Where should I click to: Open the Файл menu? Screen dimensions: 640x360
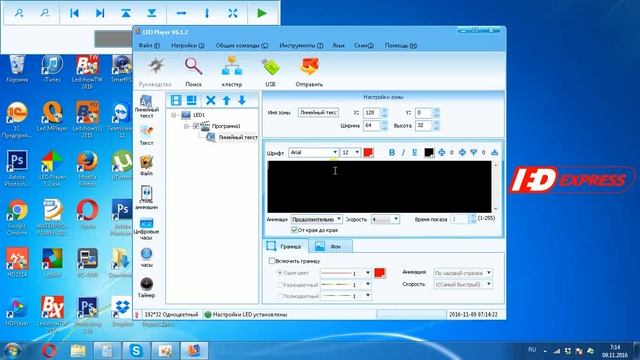149,46
